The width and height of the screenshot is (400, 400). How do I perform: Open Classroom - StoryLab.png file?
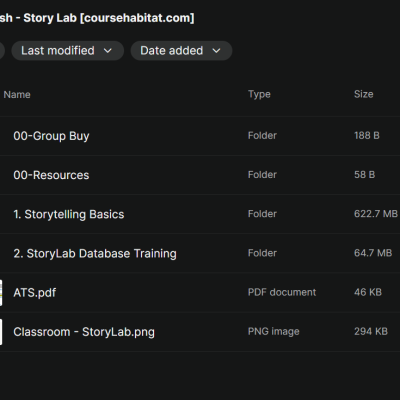(84, 332)
